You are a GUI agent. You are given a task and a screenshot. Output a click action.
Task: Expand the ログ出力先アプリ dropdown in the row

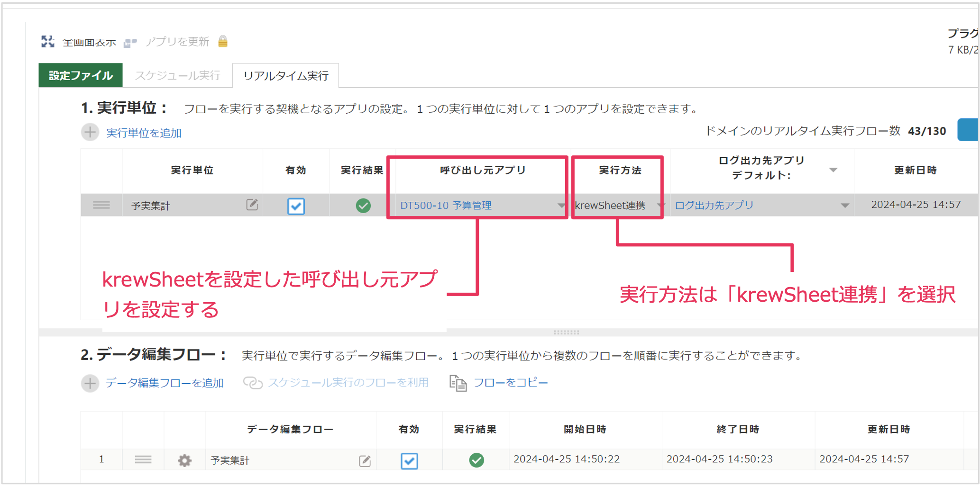tap(844, 206)
